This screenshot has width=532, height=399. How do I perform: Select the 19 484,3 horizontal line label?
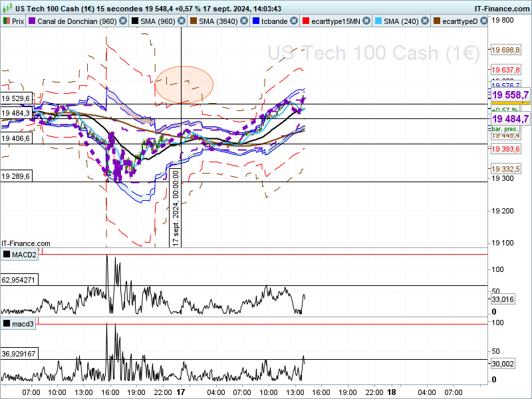(x=16, y=113)
